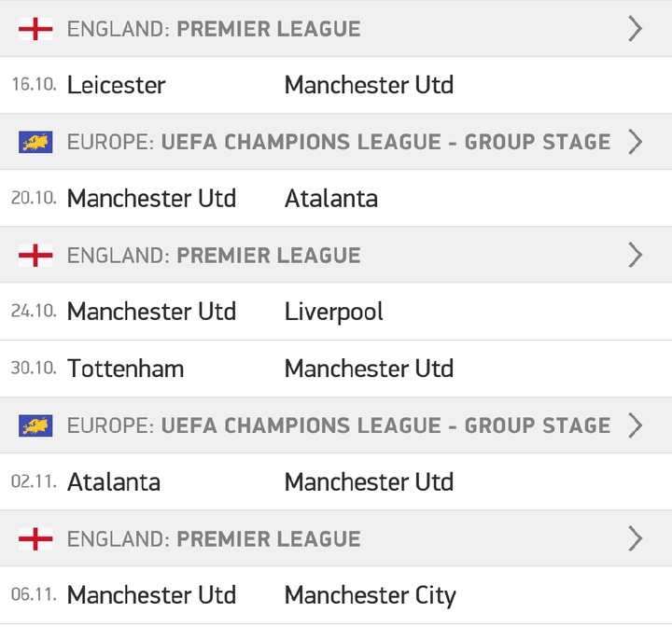Select Tottenham vs Manchester Utd fixture
The width and height of the screenshot is (672, 627).
point(336,369)
